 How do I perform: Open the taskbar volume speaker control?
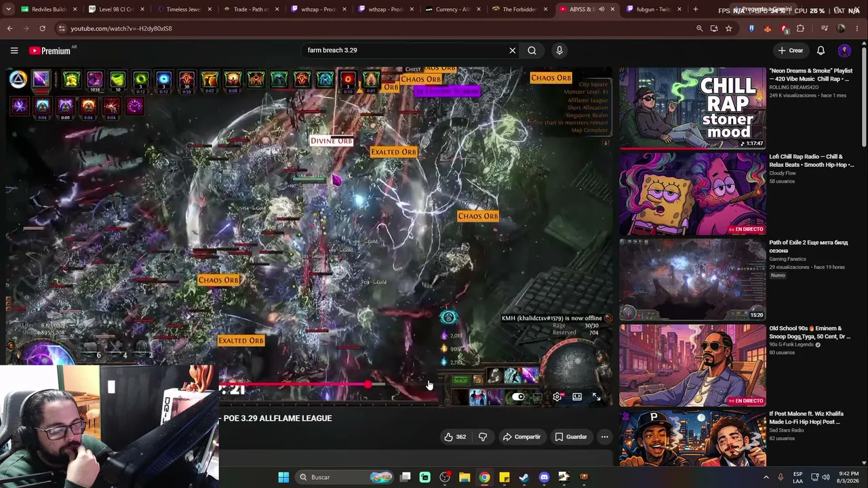827,477
